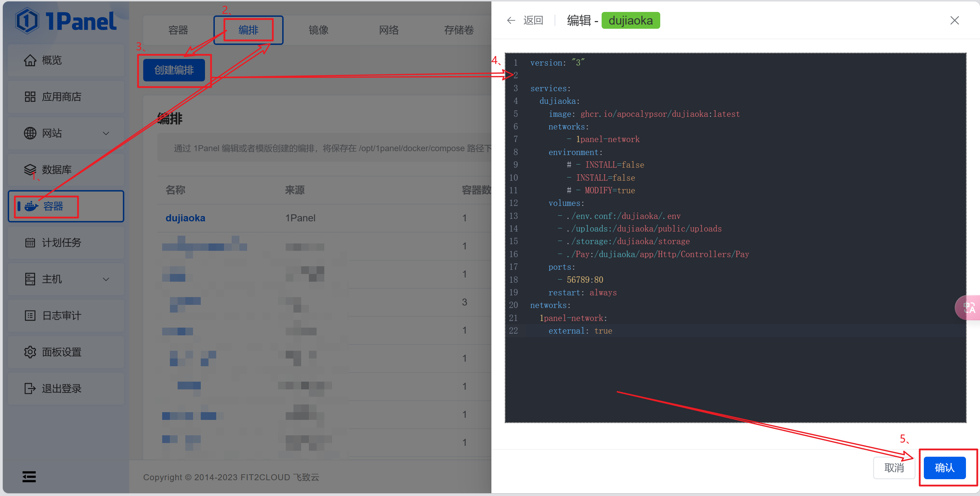Open 应用商店 app store grid icon
Viewport: 980px width, 496px height.
pyautogui.click(x=30, y=96)
